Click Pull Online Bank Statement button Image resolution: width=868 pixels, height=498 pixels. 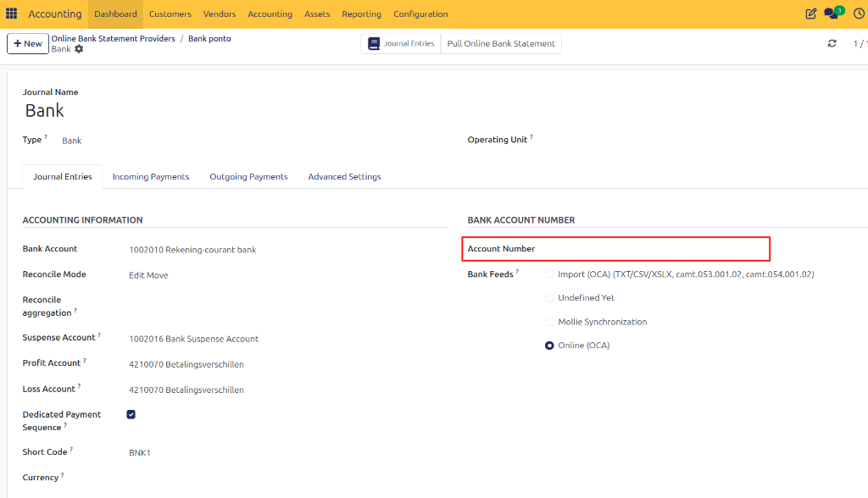tap(501, 44)
